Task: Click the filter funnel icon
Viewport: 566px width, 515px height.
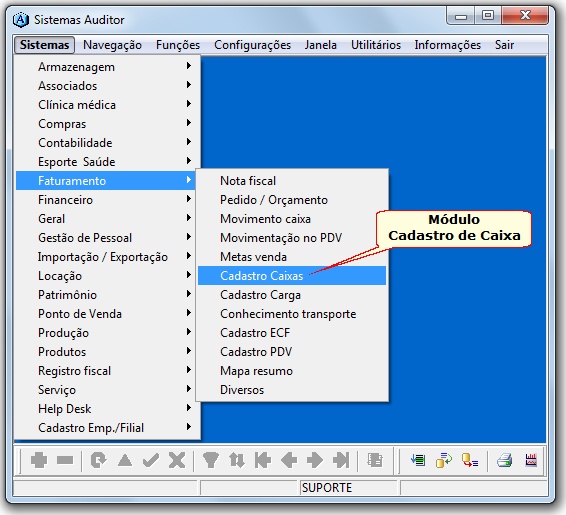Action: pyautogui.click(x=210, y=460)
